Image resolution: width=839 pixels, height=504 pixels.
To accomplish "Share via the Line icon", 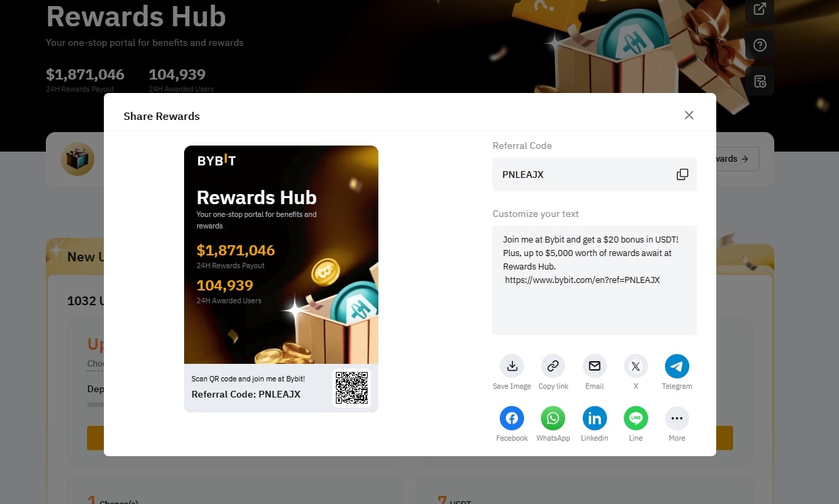I will [x=635, y=418].
